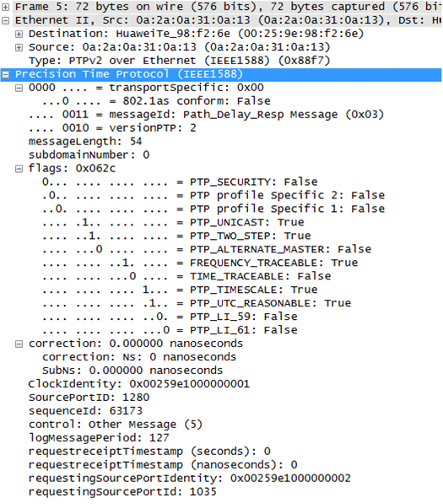Image resolution: width=443 pixels, height=504 pixels.
Task: Expand the Destination HuaweiTe_98:f2:6e node
Action: coord(19,34)
